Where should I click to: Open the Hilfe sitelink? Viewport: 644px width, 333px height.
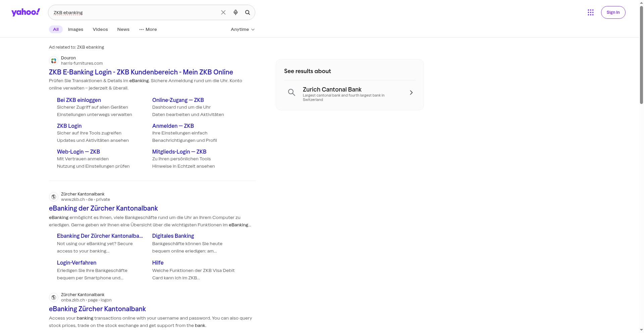click(158, 263)
